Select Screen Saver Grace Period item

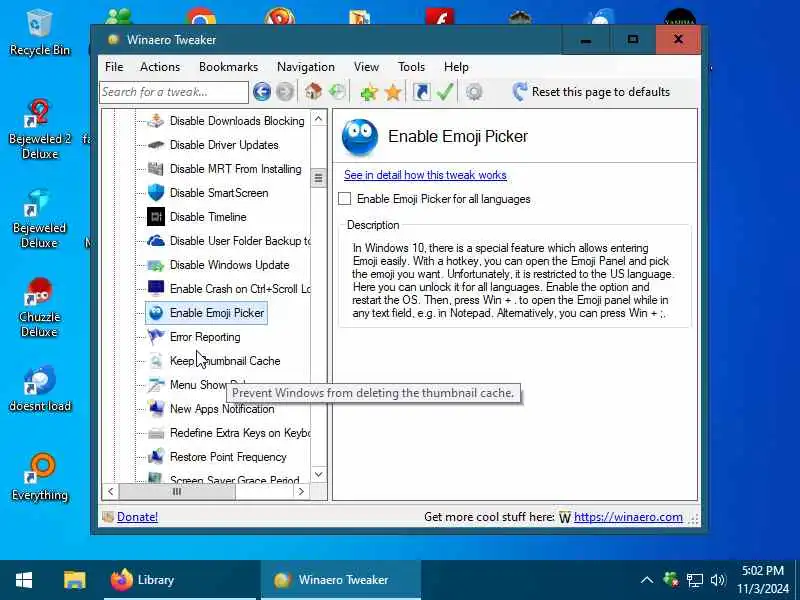click(x=234, y=479)
